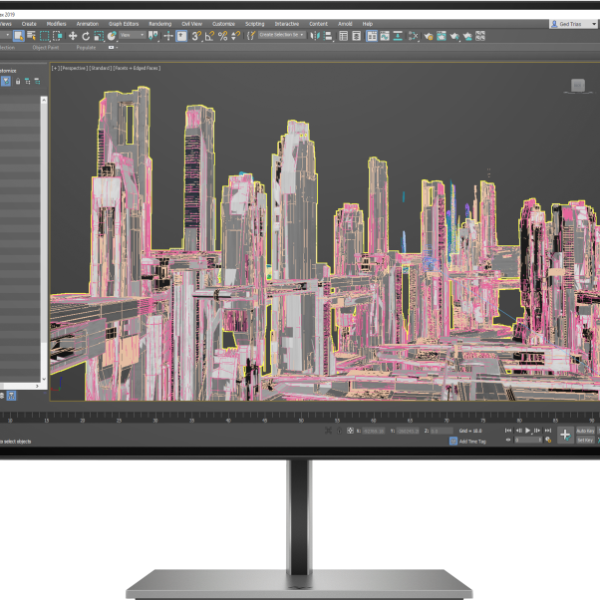This screenshot has width=600, height=600.
Task: Toggle Angle Snap in toolbar
Action: point(209,36)
